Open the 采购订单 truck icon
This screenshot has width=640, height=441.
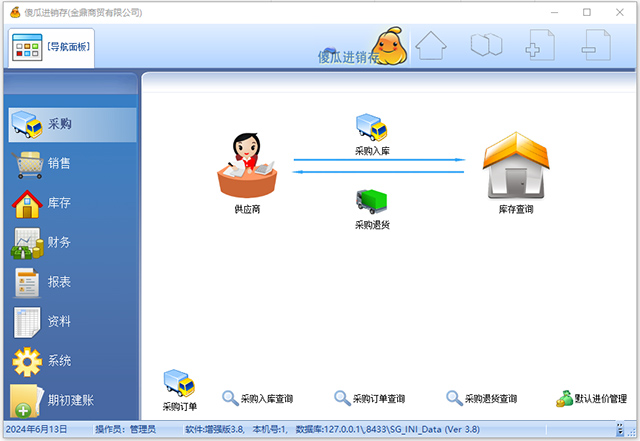179,383
